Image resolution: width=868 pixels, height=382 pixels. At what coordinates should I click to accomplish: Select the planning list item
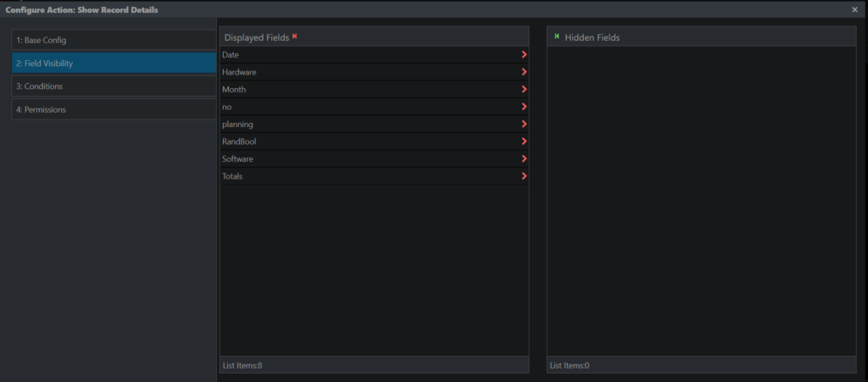tap(374, 124)
